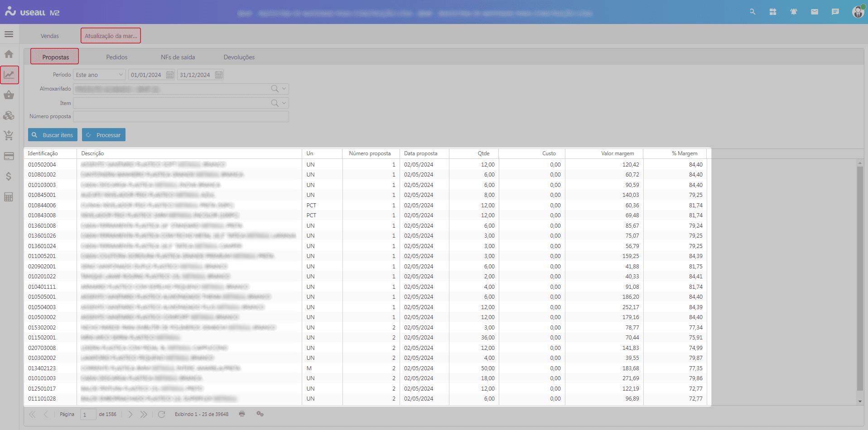Open calendar picker for start date 01/01/2024

tap(170, 75)
